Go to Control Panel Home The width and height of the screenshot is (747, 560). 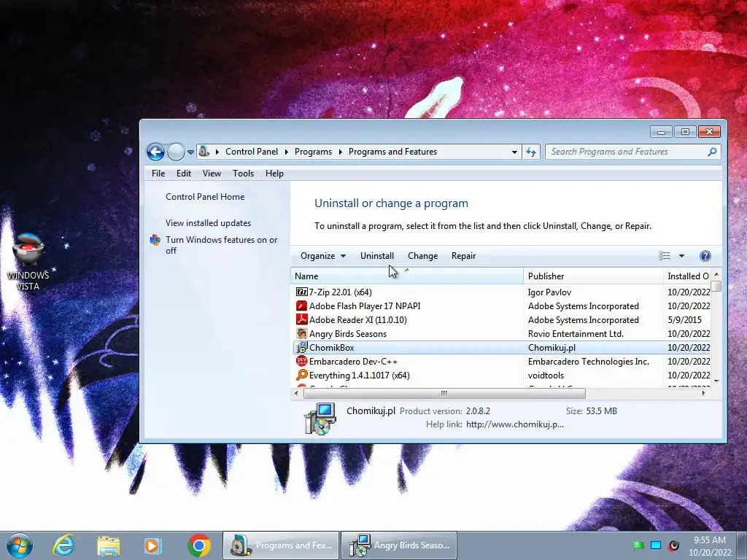pos(205,197)
